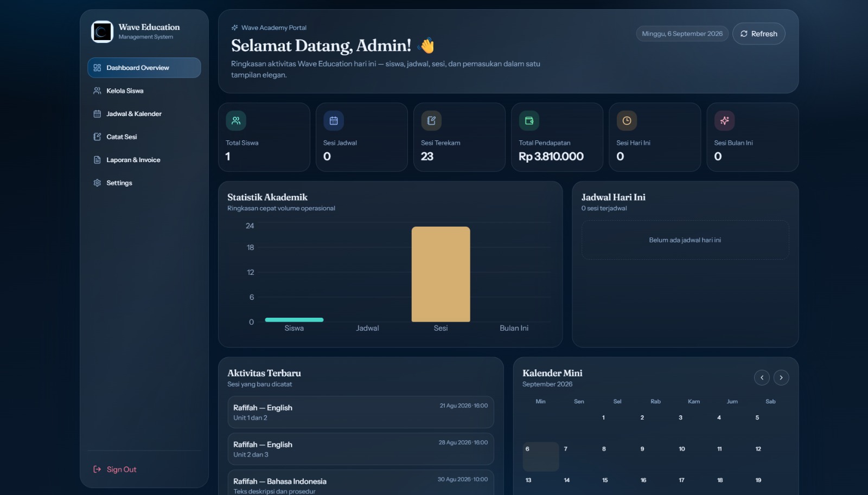Go to previous month in Kalender Mini
This screenshot has height=495, width=868.
[762, 377]
